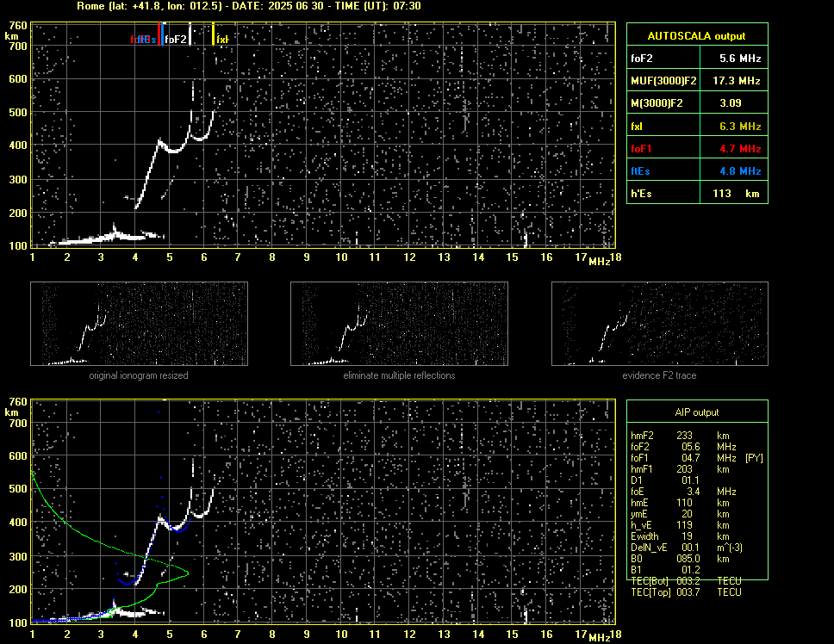Image resolution: width=834 pixels, height=644 pixels.
Task: Select the MUF(3000)F2 label
Action: 663,81
